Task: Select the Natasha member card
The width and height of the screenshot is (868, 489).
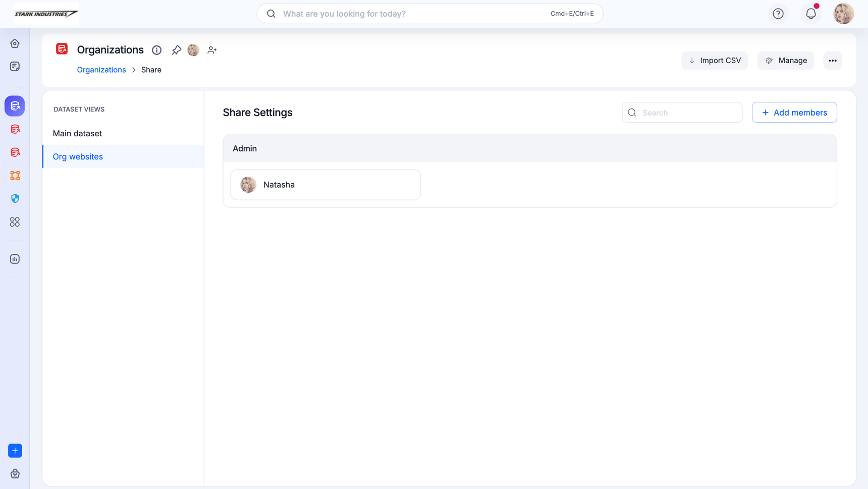Action: click(325, 185)
